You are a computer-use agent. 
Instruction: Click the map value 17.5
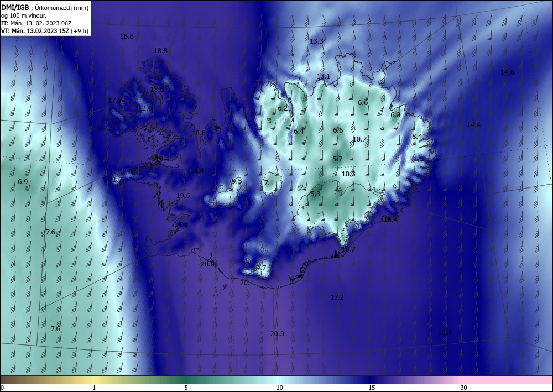(114, 101)
